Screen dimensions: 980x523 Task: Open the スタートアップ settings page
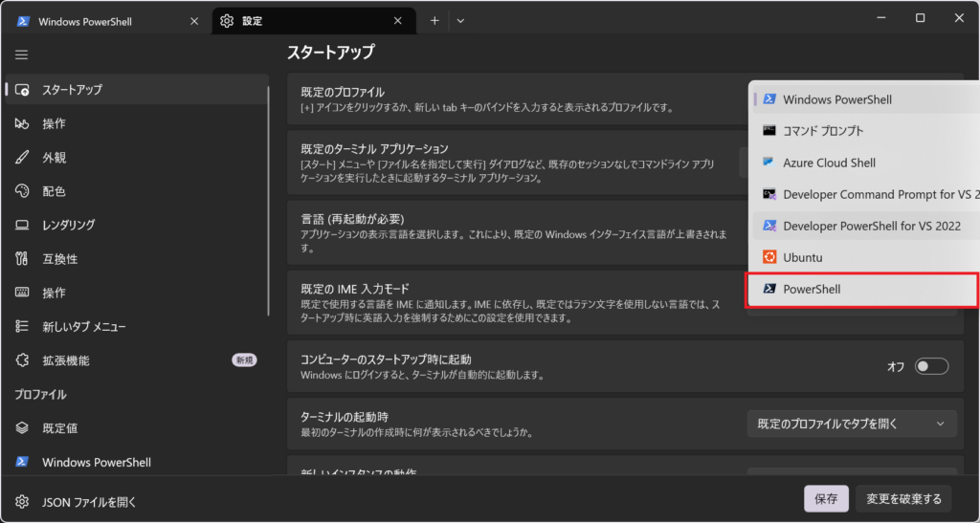tap(138, 89)
